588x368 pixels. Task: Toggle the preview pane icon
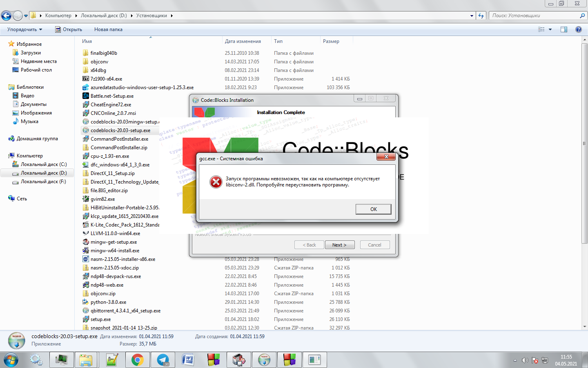564,29
